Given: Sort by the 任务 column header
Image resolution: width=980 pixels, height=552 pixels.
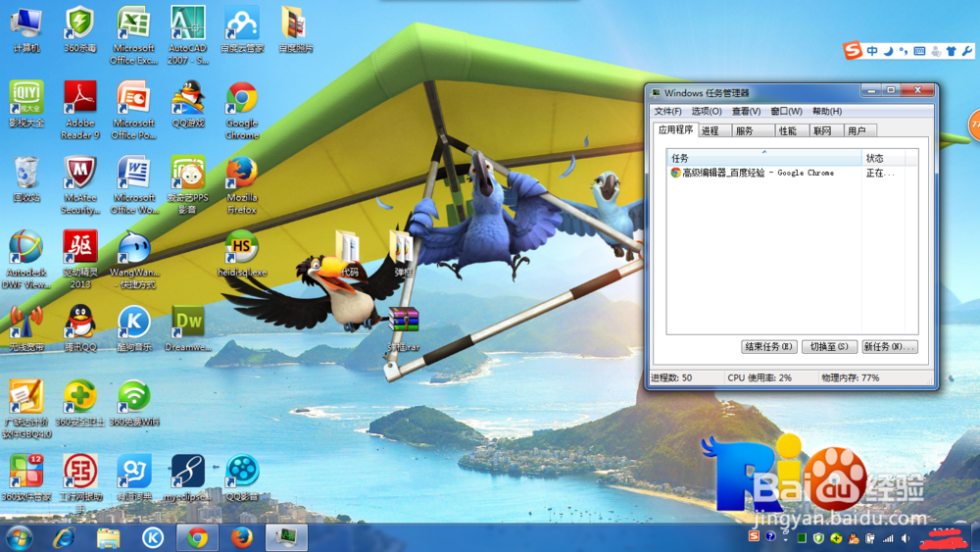Looking at the screenshot, I should (x=764, y=158).
